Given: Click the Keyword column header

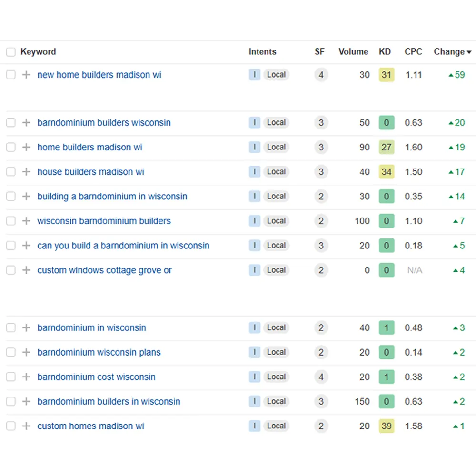Looking at the screenshot, I should pos(38,52).
